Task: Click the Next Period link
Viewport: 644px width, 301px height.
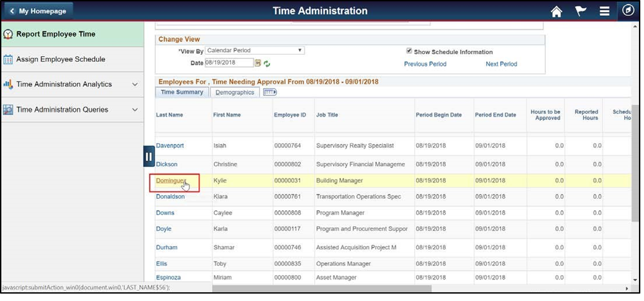Action: (x=501, y=64)
